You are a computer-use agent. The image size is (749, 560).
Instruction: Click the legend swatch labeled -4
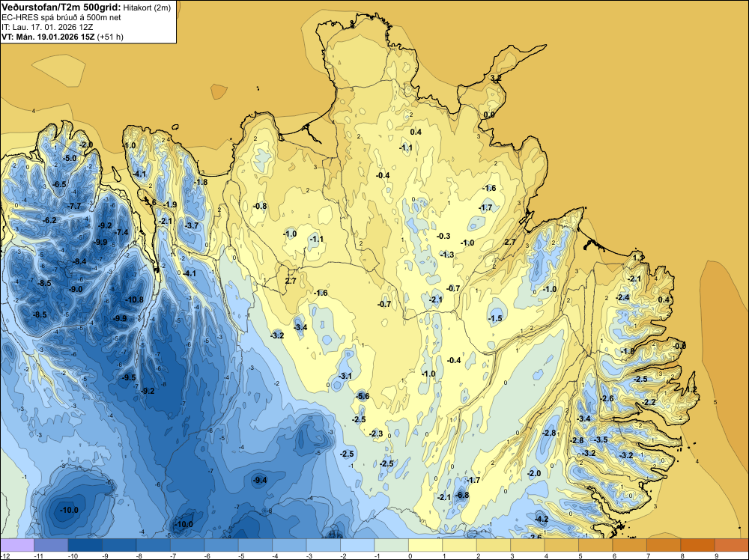pos(289,545)
